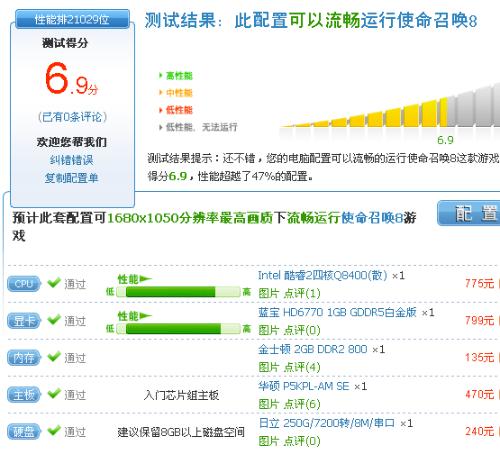View 图片 for the 华硕 motherboard
Image resolution: width=500 pixels, height=455 pixels.
(269, 405)
